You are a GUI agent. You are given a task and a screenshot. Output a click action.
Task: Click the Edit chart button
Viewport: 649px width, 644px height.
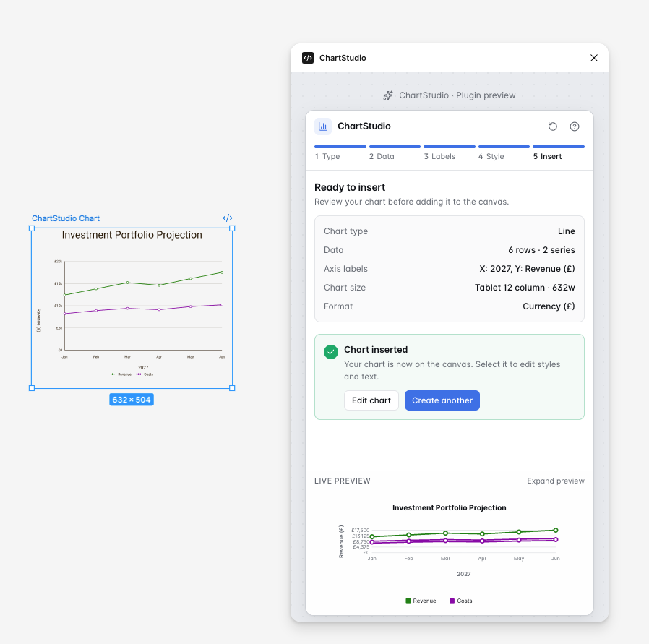click(x=371, y=400)
